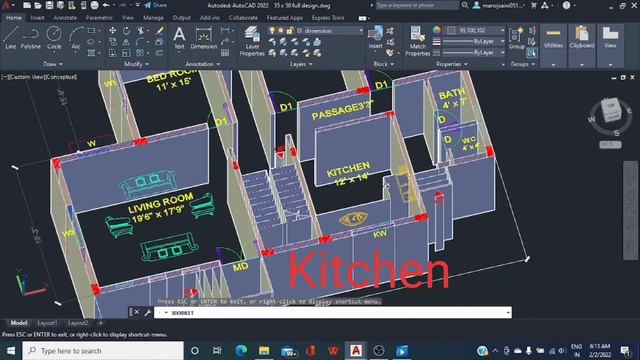Open the Insert ribbon tab
The height and width of the screenshot is (360, 640).
(37, 18)
